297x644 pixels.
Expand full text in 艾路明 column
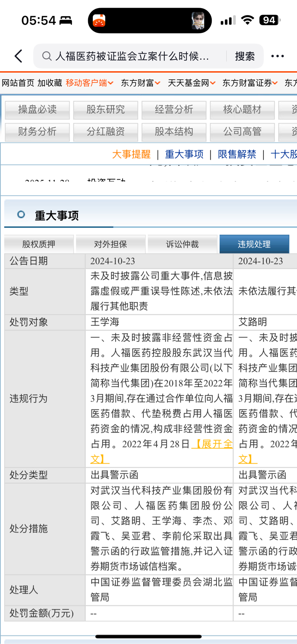247,460
